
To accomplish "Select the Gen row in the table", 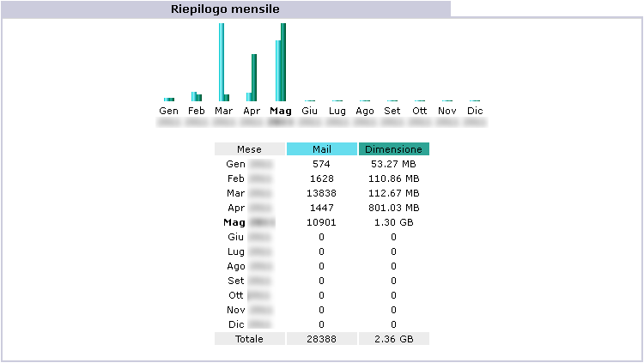I will [x=322, y=164].
